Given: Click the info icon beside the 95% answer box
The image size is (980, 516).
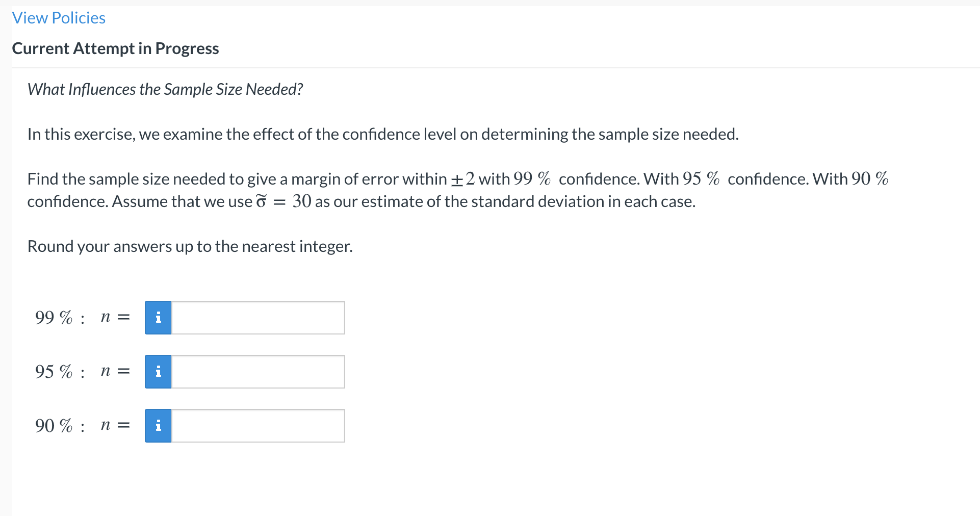Looking at the screenshot, I should tap(158, 371).
